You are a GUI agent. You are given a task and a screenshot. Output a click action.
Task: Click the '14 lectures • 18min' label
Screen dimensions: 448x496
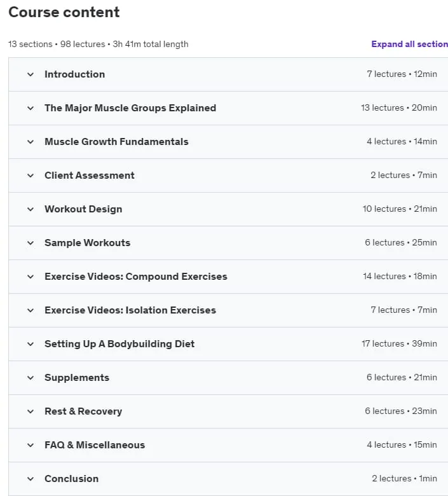400,276
